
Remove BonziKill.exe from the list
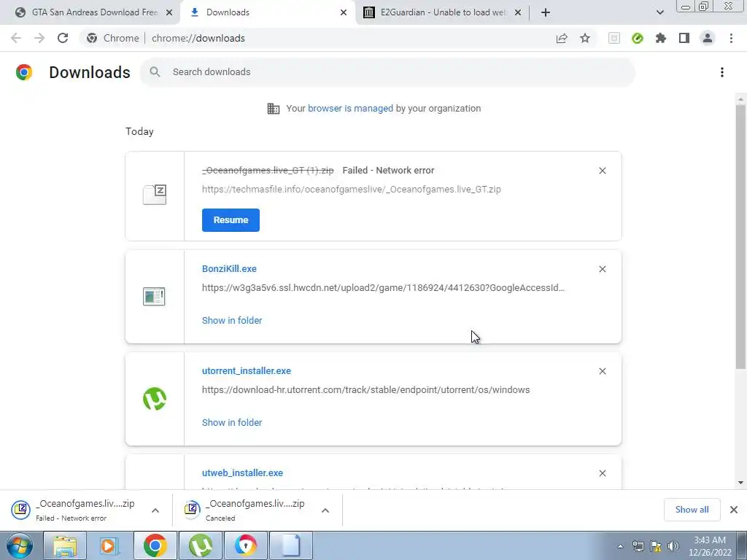pos(602,269)
